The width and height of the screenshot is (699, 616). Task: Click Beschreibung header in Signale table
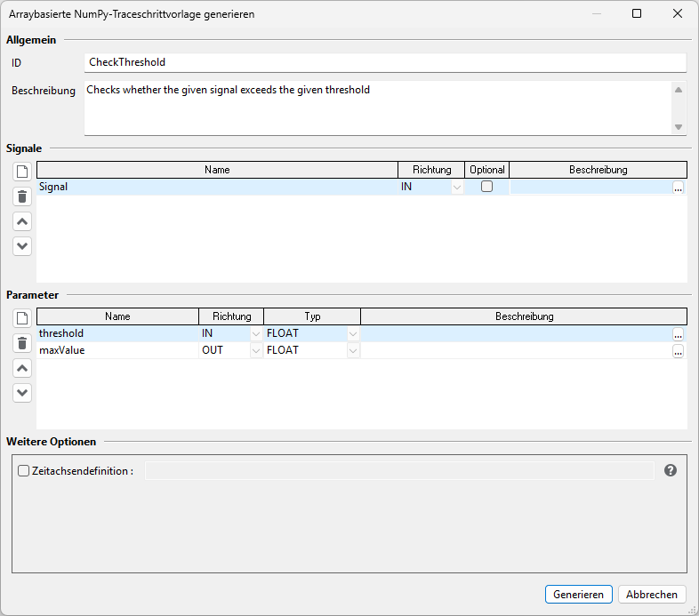pos(598,170)
